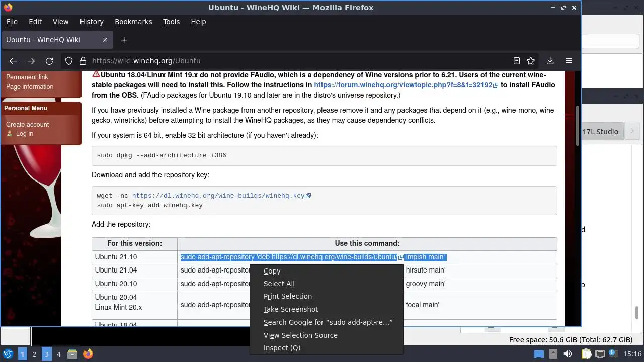
Task: Click the 'sudo apt-key add winehq.key' line
Action: (x=150, y=205)
